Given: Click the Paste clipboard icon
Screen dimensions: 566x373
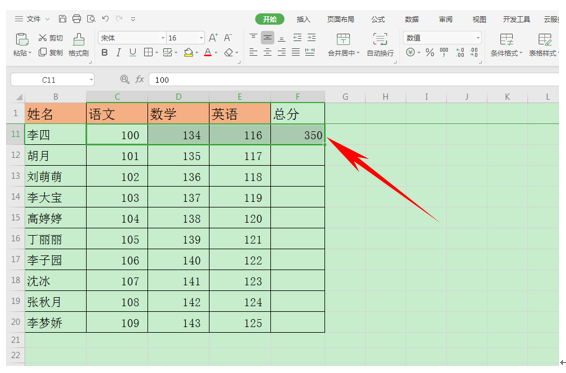Looking at the screenshot, I should click(x=22, y=39).
